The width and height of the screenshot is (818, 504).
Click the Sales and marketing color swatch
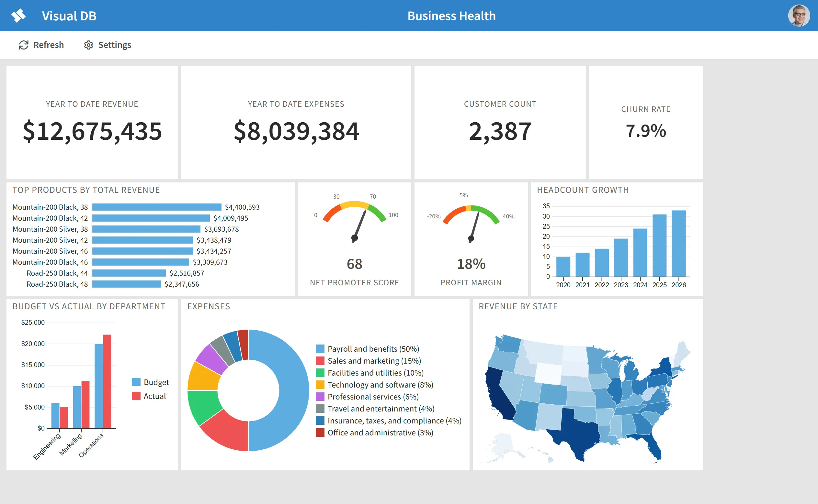(320, 361)
